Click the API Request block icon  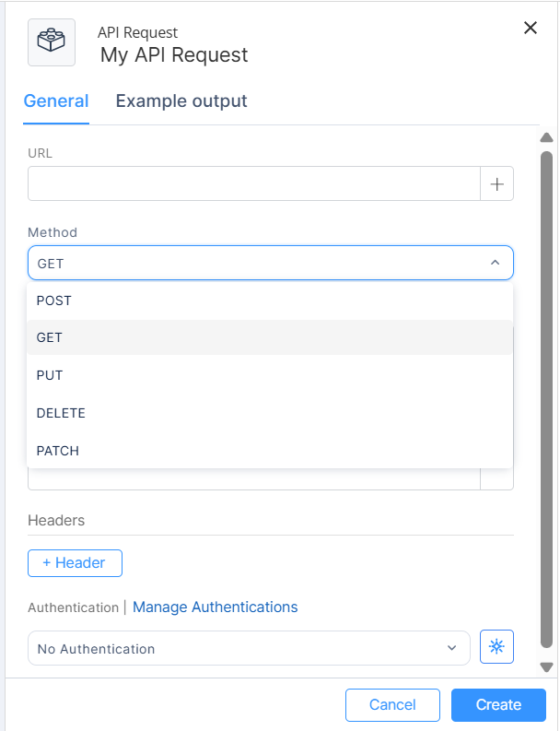tap(52, 42)
